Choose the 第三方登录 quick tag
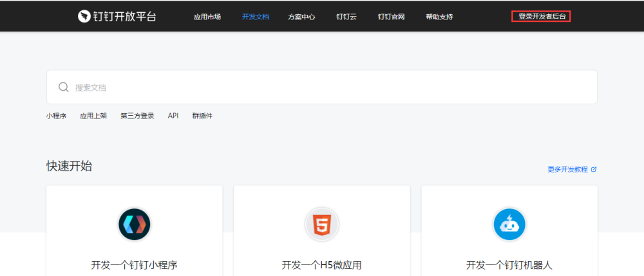This screenshot has height=276, width=644. 137,116
